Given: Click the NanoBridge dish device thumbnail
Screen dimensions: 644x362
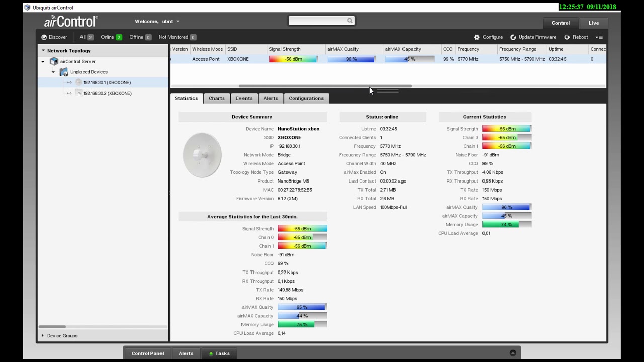Looking at the screenshot, I should [202, 155].
